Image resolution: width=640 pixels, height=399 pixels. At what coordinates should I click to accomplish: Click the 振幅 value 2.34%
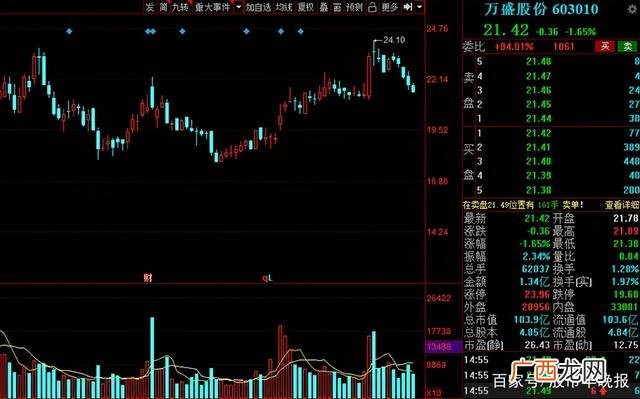click(x=536, y=256)
